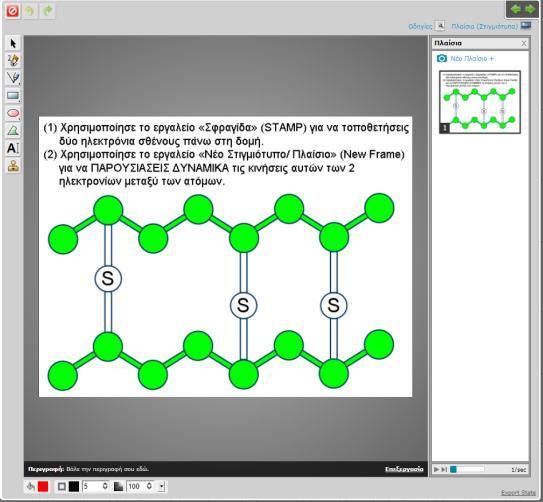The height and width of the screenshot is (502, 543).
Task: Click Νέο Πλαίσιο + to add frame
Action: [465, 59]
